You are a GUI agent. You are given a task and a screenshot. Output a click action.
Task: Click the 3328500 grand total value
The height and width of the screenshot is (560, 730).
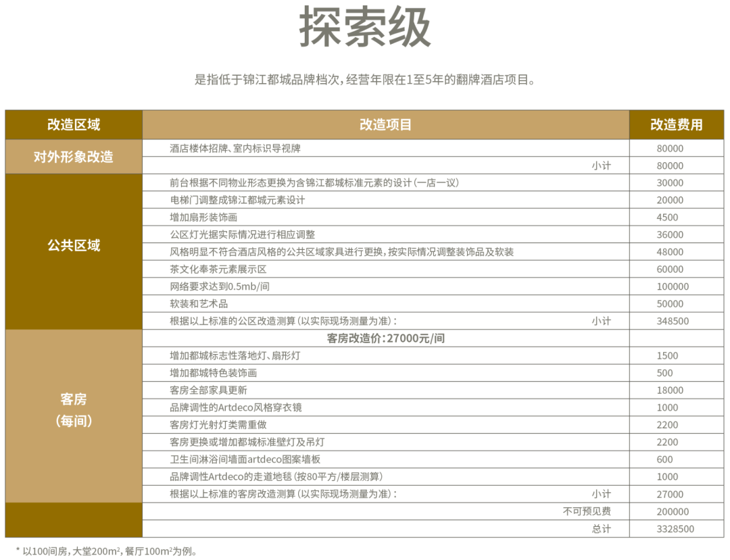coord(675,529)
